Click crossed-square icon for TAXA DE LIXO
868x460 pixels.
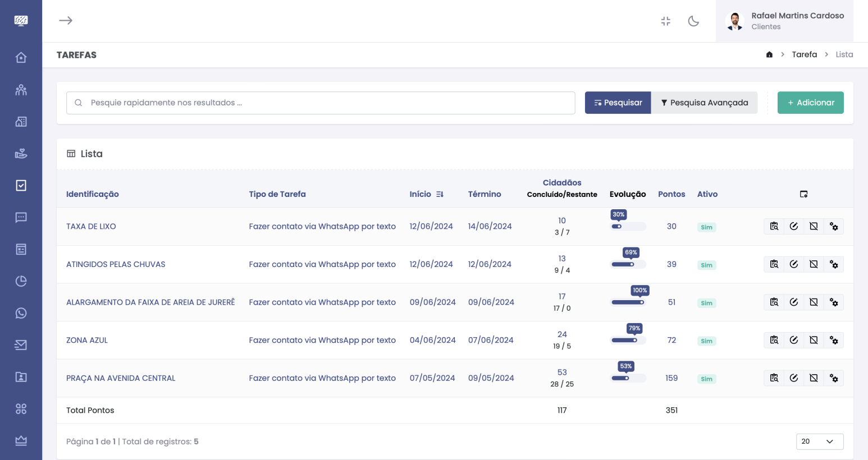tap(814, 227)
